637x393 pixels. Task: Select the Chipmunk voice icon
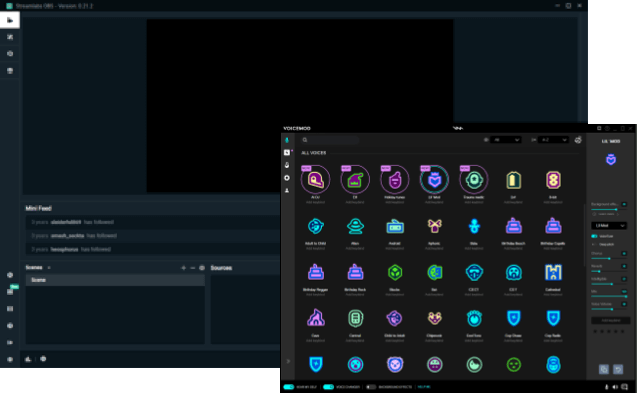(434, 318)
